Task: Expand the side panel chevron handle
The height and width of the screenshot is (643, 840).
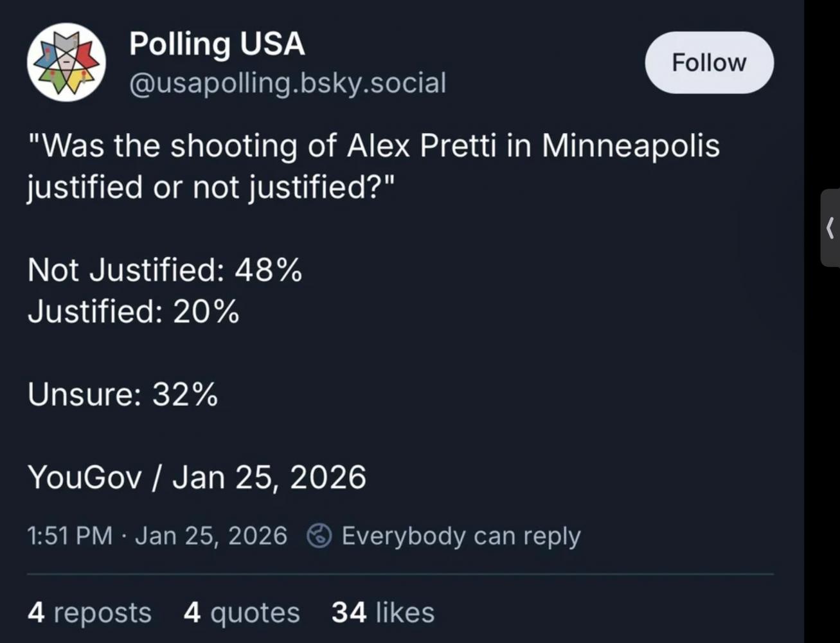Action: tap(830, 228)
